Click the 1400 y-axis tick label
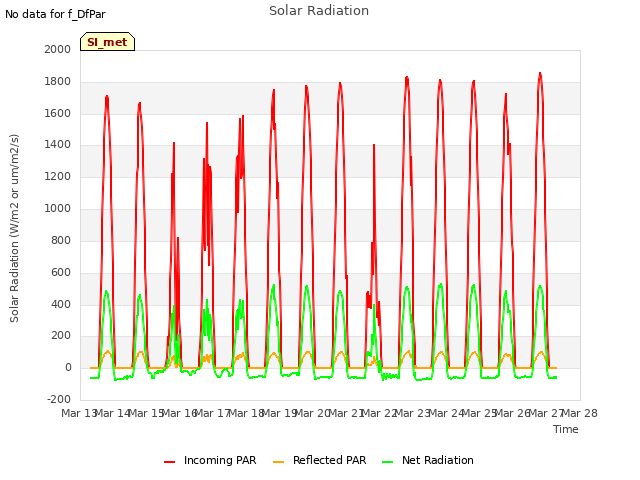 pos(58,144)
